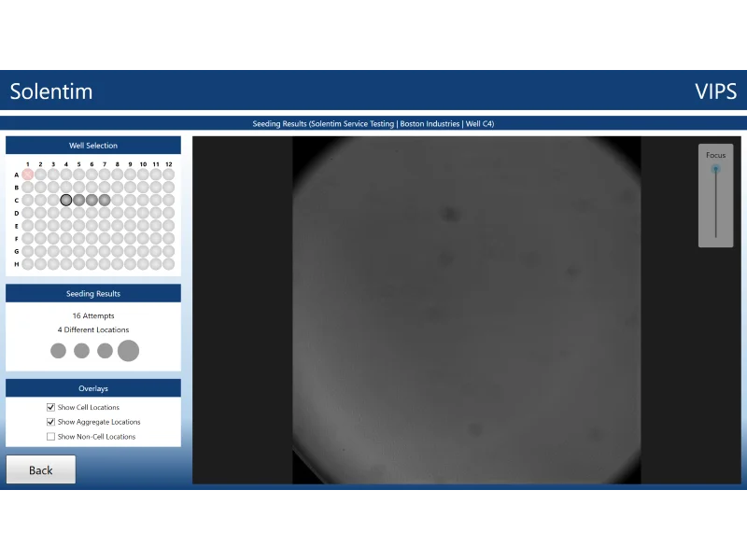Viewport: 747px width, 560px height.
Task: Click the VIPS title text
Action: coord(715,91)
